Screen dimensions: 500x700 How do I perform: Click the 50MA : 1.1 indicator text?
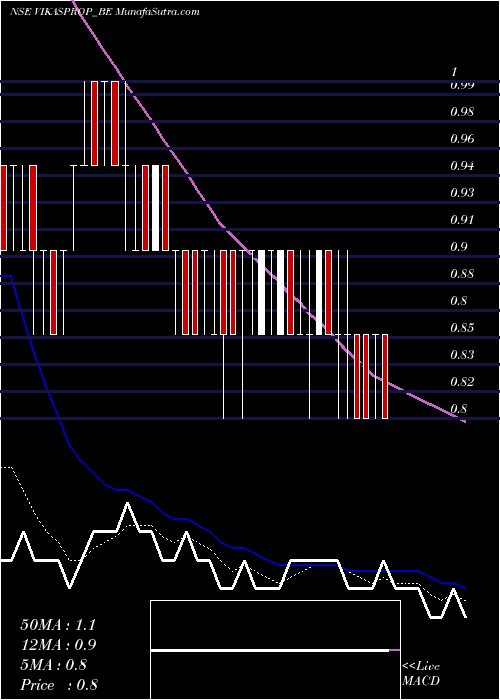(58, 625)
